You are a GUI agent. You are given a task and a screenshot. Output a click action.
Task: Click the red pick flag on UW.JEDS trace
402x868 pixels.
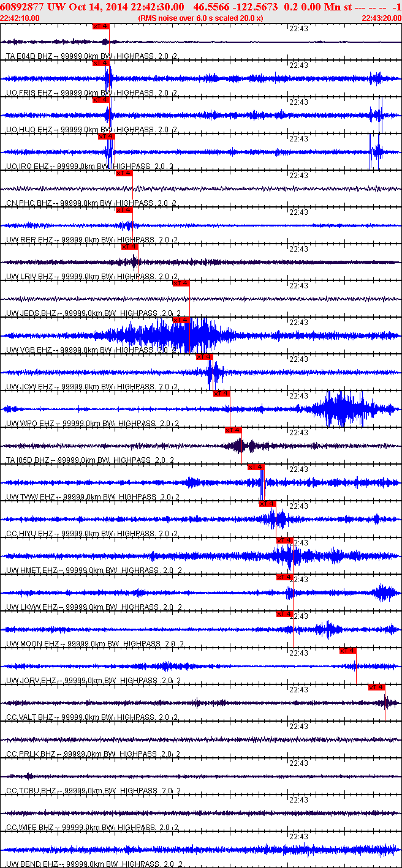click(181, 283)
